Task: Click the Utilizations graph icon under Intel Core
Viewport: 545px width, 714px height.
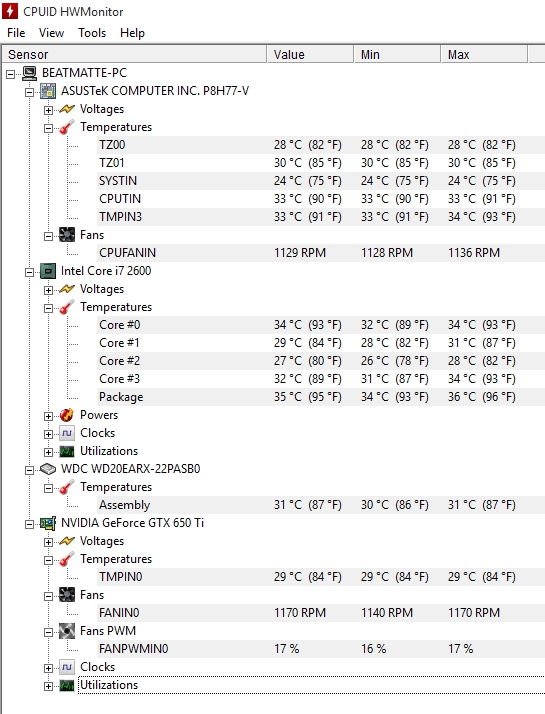Action: pos(67,451)
